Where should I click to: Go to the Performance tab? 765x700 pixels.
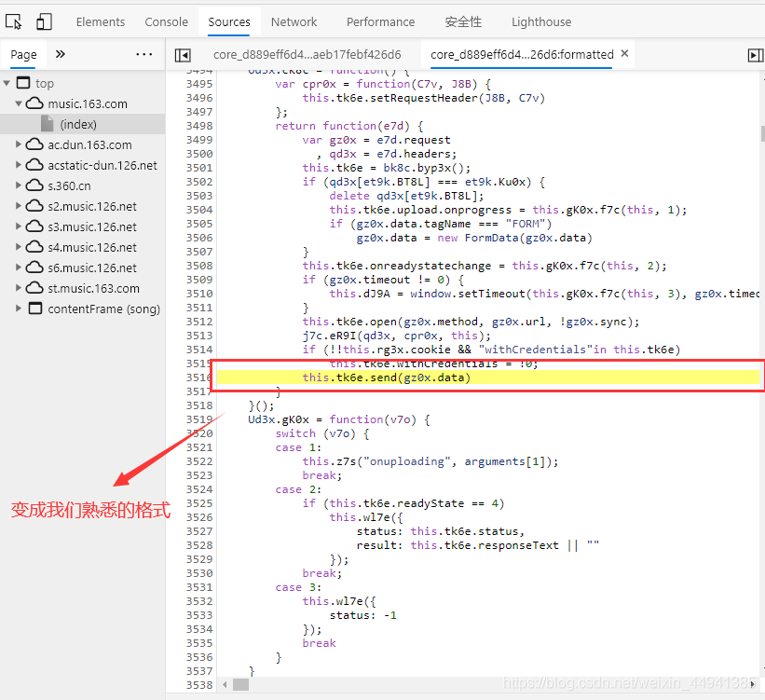[x=380, y=22]
